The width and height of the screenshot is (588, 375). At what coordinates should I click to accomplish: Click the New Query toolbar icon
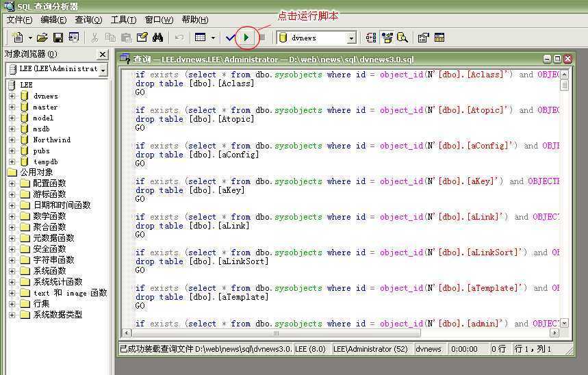pyautogui.click(x=18, y=38)
